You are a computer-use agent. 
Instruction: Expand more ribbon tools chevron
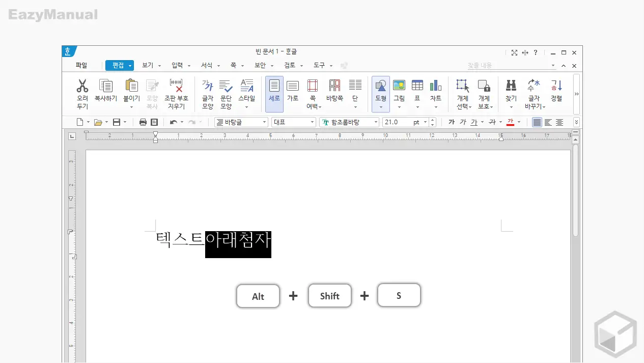pos(576,94)
